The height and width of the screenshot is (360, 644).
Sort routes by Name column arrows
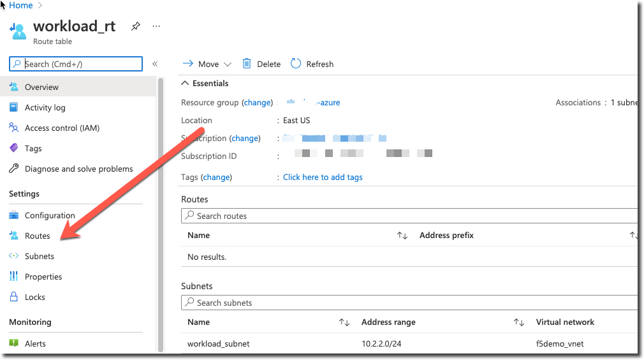point(402,236)
